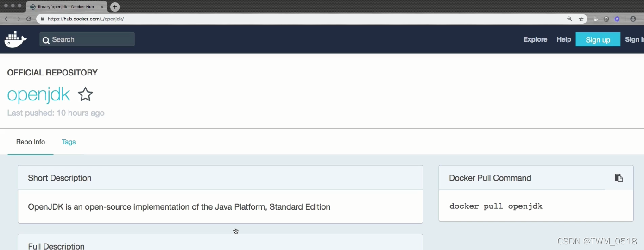Click the search magnifier icon
This screenshot has height=250, width=644.
tap(46, 40)
